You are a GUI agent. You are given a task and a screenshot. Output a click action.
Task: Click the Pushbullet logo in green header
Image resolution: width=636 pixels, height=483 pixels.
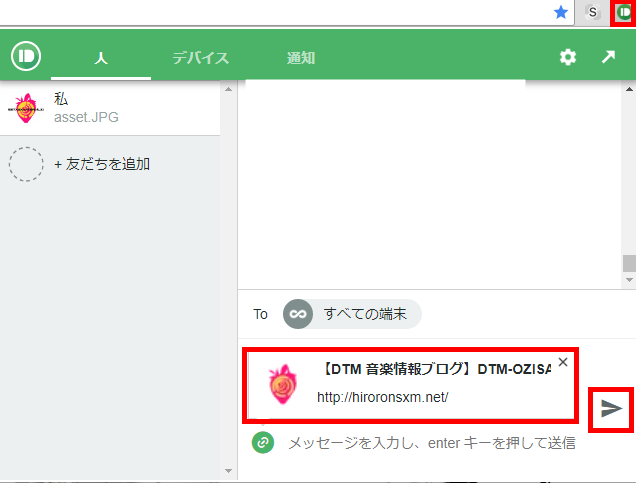25,56
